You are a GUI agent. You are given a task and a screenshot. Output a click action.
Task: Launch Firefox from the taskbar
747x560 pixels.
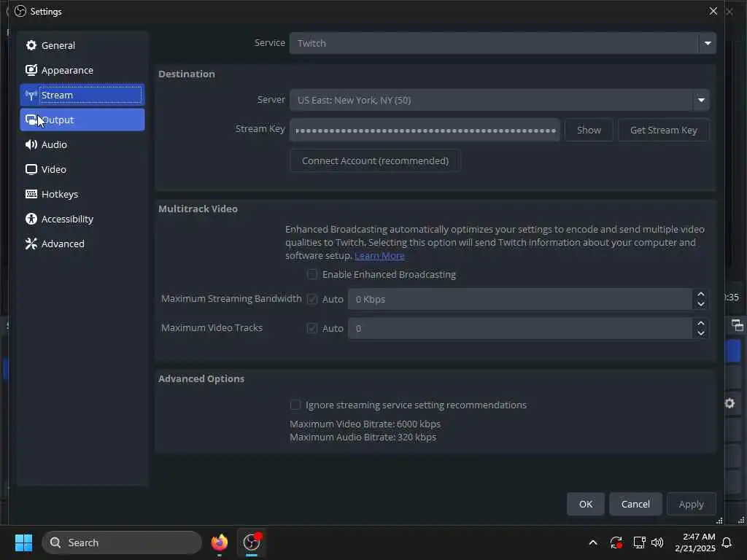pyautogui.click(x=219, y=542)
